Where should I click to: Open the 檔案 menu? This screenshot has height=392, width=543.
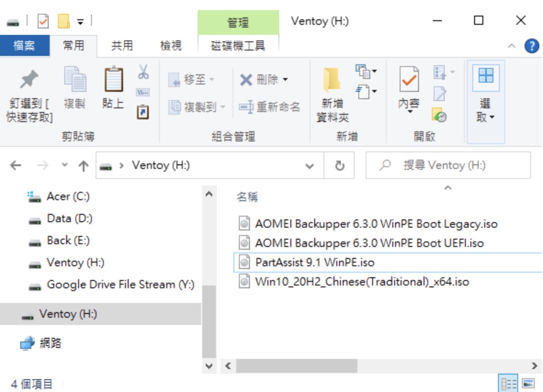(24, 45)
